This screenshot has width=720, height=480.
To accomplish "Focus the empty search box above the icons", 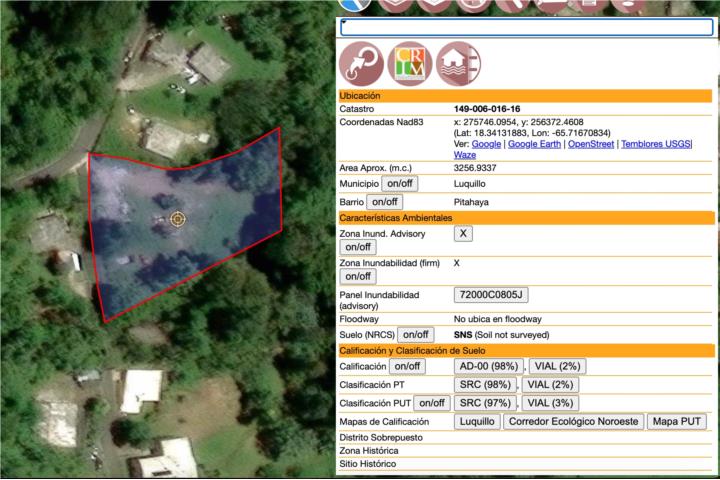I will tap(526, 28).
